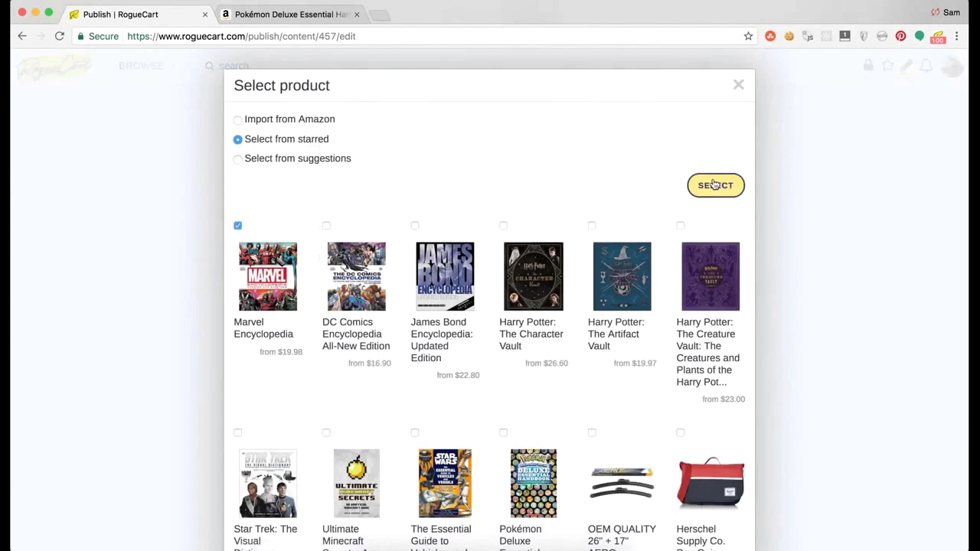Screen dimensions: 980x551
Task: Click the StumbleUpon extension icon
Action: point(770,36)
